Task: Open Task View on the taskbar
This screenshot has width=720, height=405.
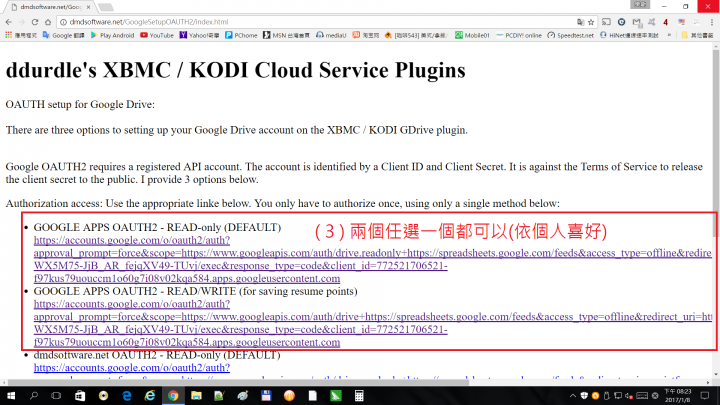Action: [x=56, y=396]
